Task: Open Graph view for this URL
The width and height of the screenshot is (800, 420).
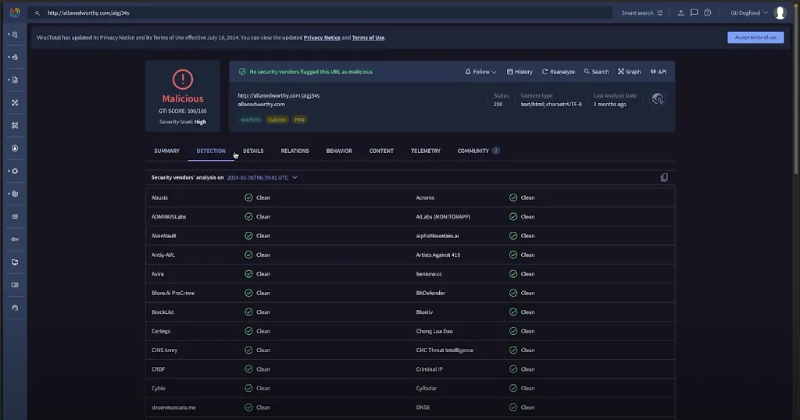Action: (631, 72)
